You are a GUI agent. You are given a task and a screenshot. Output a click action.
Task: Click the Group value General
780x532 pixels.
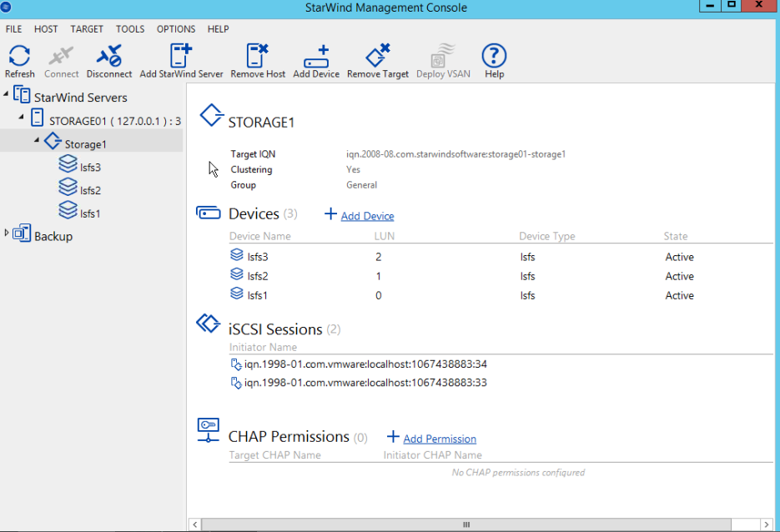[x=362, y=185]
